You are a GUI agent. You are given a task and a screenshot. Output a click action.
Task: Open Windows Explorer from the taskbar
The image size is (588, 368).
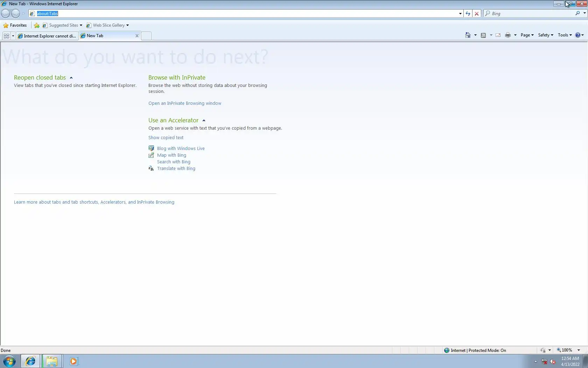click(52, 361)
